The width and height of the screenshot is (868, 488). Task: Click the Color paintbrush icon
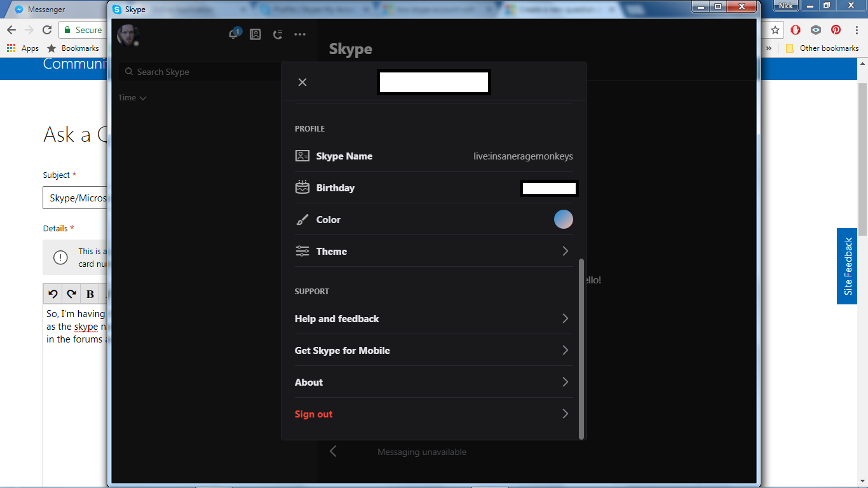click(x=302, y=220)
